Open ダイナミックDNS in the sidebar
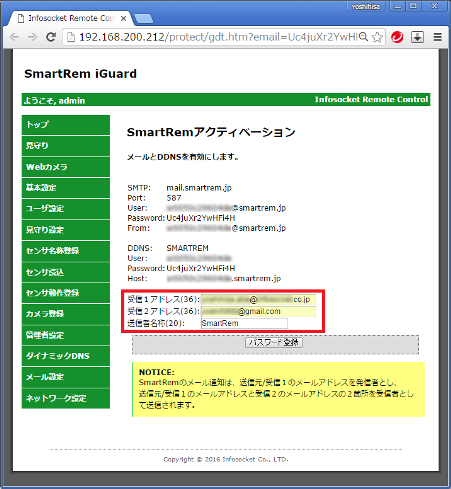 point(66,356)
